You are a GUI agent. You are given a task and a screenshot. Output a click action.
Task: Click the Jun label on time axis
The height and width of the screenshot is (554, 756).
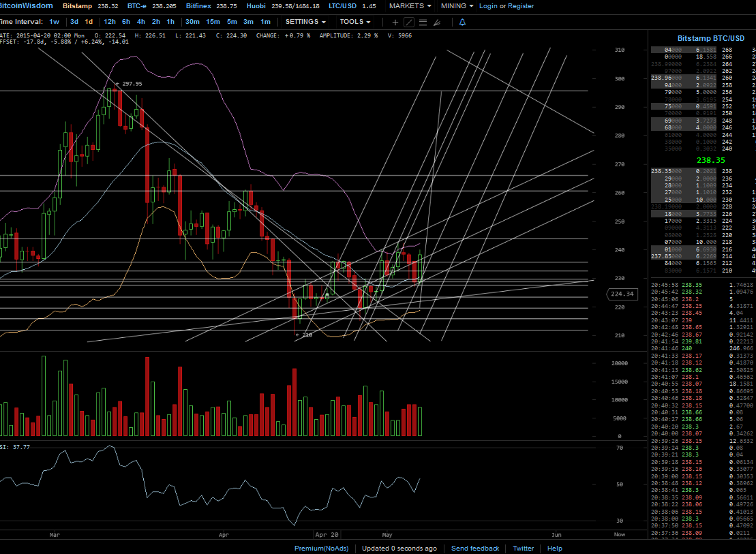click(556, 535)
